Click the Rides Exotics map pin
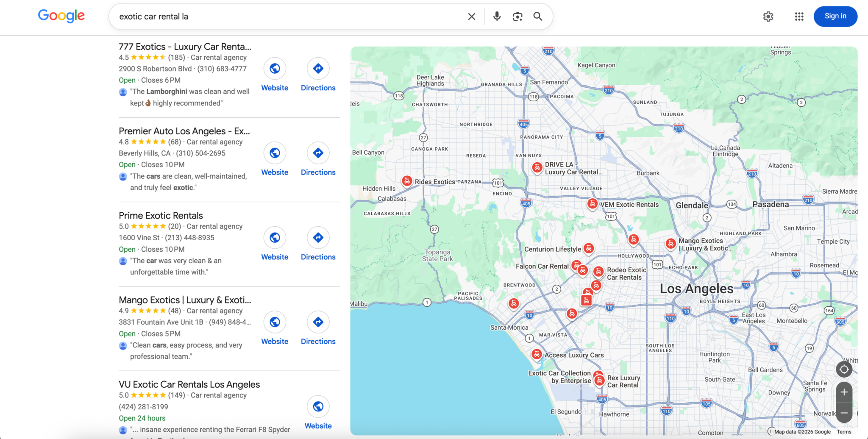 [x=407, y=181]
